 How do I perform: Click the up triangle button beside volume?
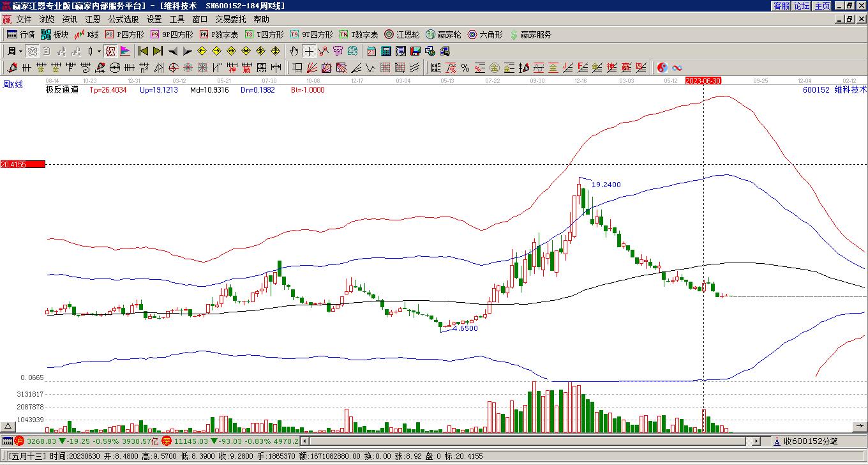(x=8, y=427)
